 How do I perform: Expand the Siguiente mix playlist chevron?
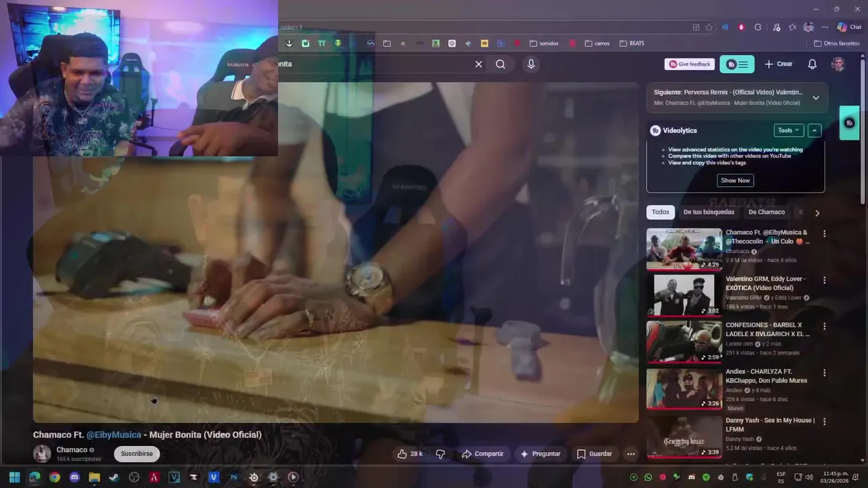816,98
